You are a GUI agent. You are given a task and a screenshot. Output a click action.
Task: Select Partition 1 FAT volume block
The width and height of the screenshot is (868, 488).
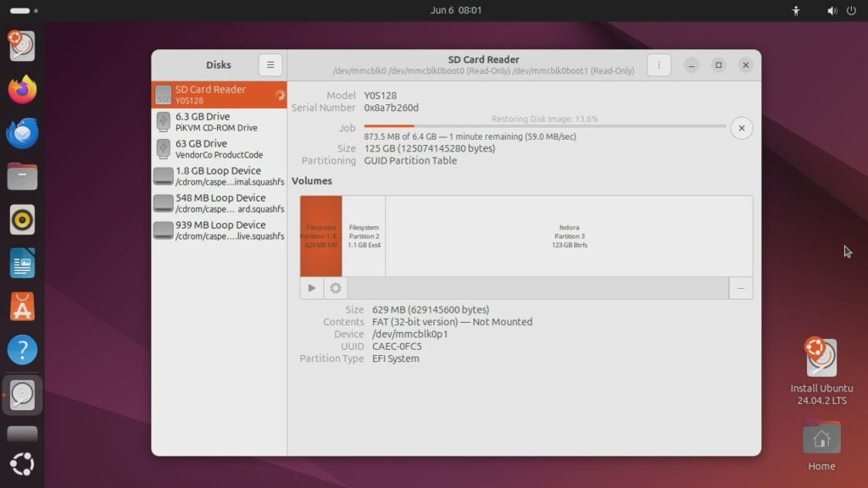coord(321,236)
